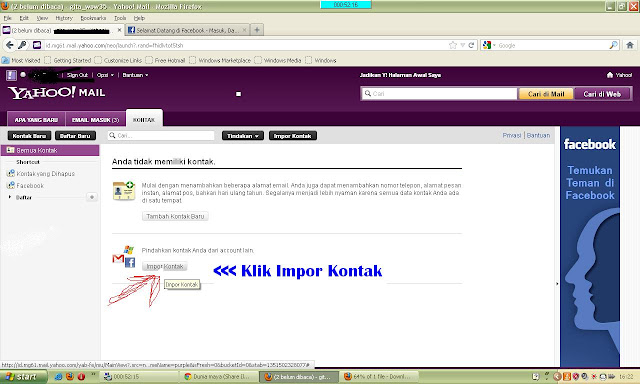Click the Gmail import icon
This screenshot has height=384, width=640.
[x=118, y=258]
